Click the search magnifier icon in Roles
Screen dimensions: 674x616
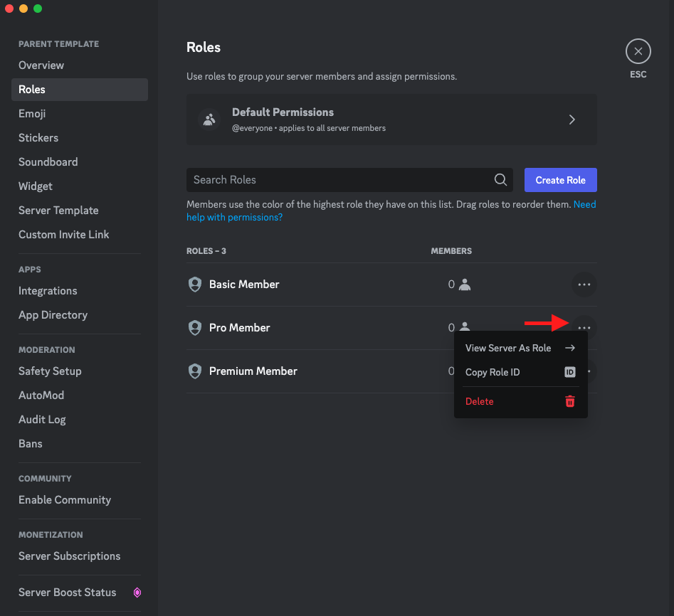click(500, 180)
